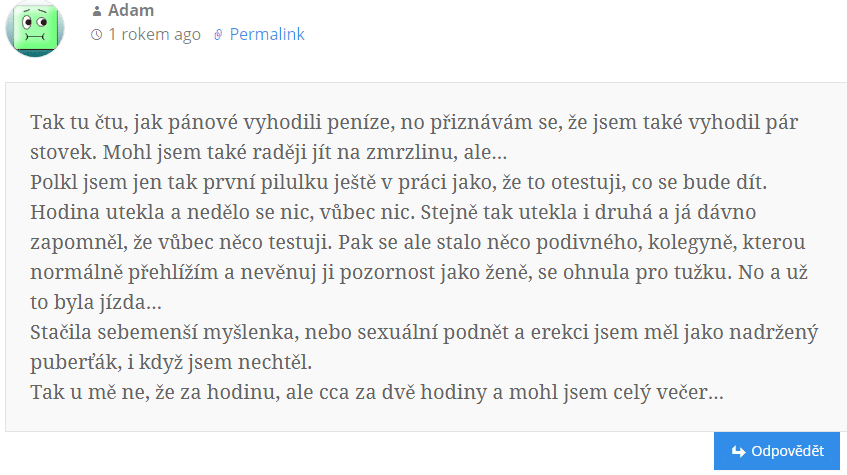Click the commenter name Adam

pyautogui.click(x=131, y=10)
